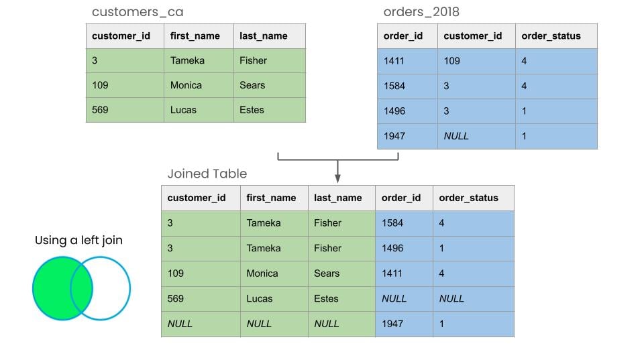The image size is (644, 362).
Task: Click the Joined Table heading
Action: (207, 174)
